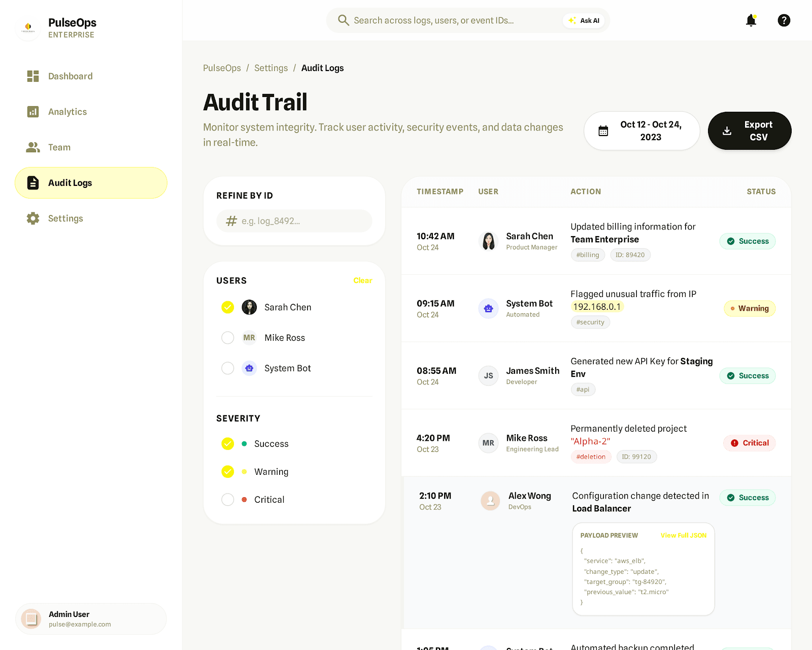Open Settings via the gear icon
Screen dimensions: 812x650
[x=32, y=218]
